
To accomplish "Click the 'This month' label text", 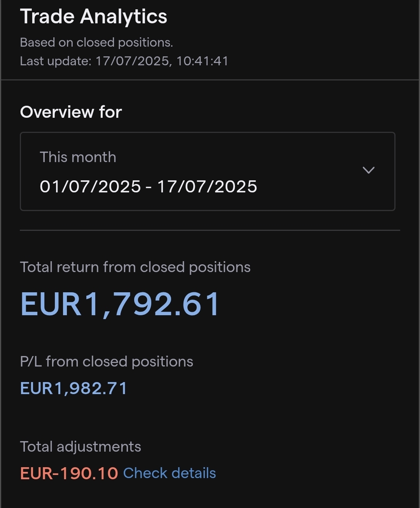I will click(x=78, y=157).
